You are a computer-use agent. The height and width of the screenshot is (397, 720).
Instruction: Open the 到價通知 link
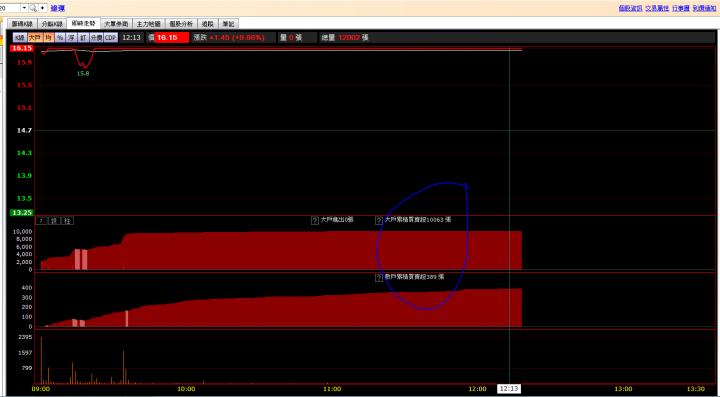point(704,8)
